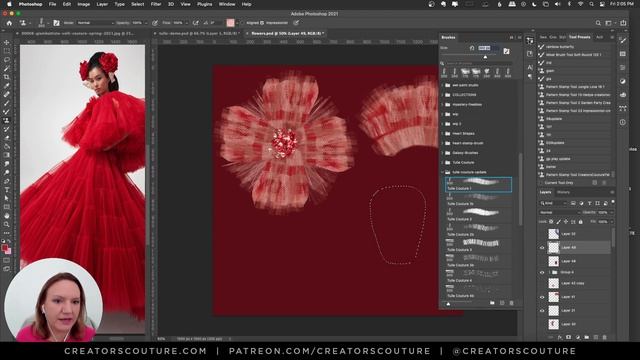Expand the COLLECTIONS brush folder
This screenshot has height=360, width=640.
pyautogui.click(x=442, y=95)
